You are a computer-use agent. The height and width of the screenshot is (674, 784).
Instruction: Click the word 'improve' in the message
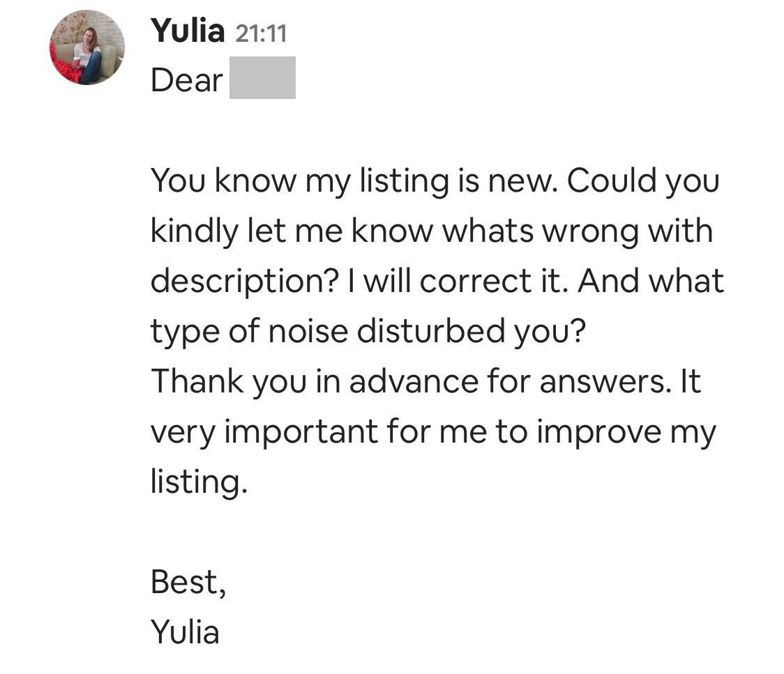click(x=599, y=433)
